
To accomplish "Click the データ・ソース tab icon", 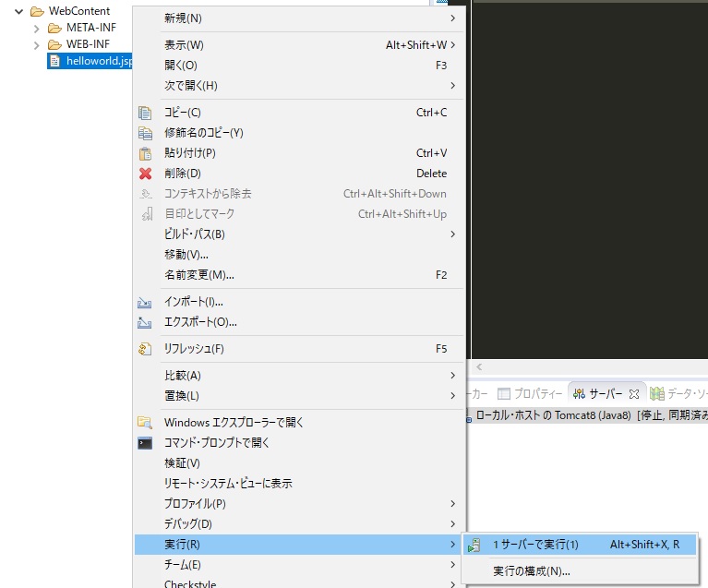I will point(657,394).
